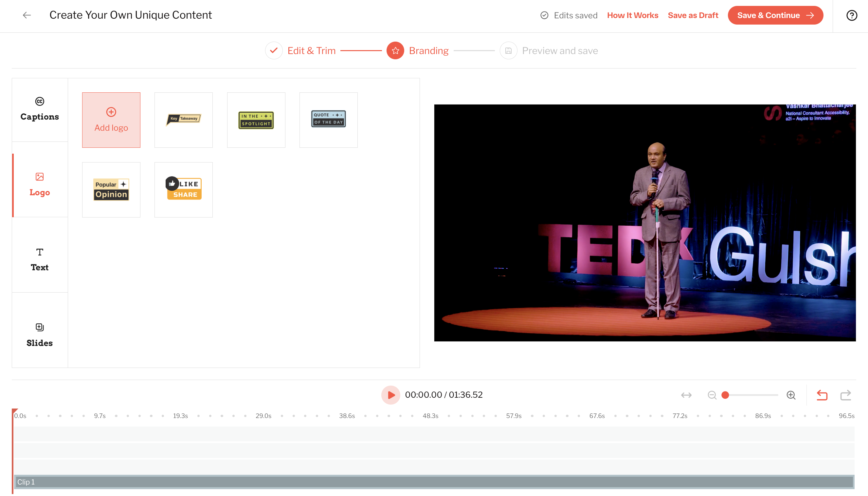Click the 96.5s mark on timeline ruler
Image resolution: width=868 pixels, height=496 pixels.
click(x=847, y=416)
